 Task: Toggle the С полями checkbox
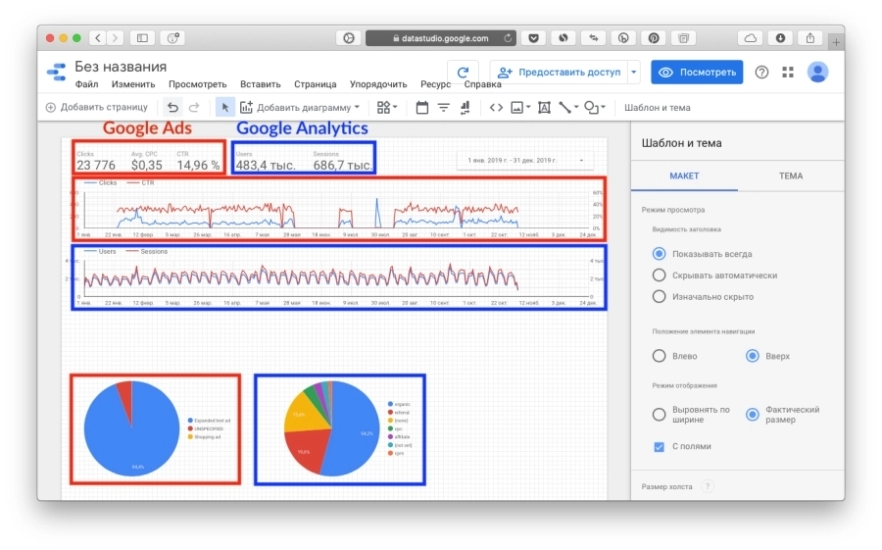(x=659, y=447)
